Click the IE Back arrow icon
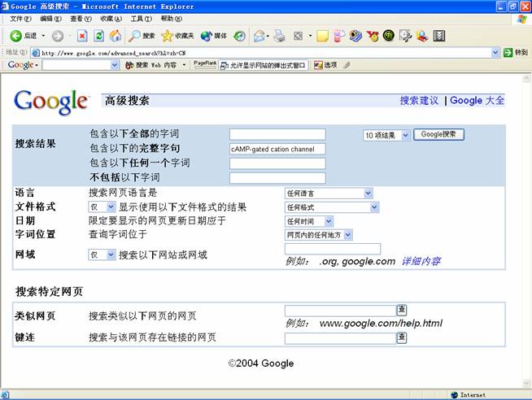The height and width of the screenshot is (400, 532). pyautogui.click(x=16, y=36)
